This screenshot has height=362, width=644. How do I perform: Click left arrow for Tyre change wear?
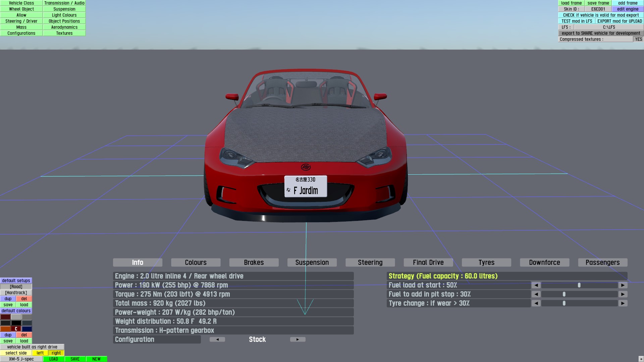point(536,303)
